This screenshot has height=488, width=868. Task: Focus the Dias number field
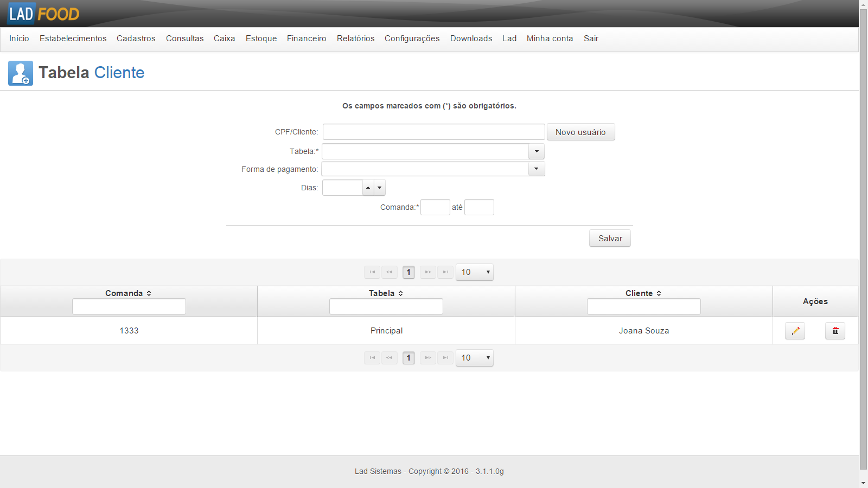tap(342, 188)
